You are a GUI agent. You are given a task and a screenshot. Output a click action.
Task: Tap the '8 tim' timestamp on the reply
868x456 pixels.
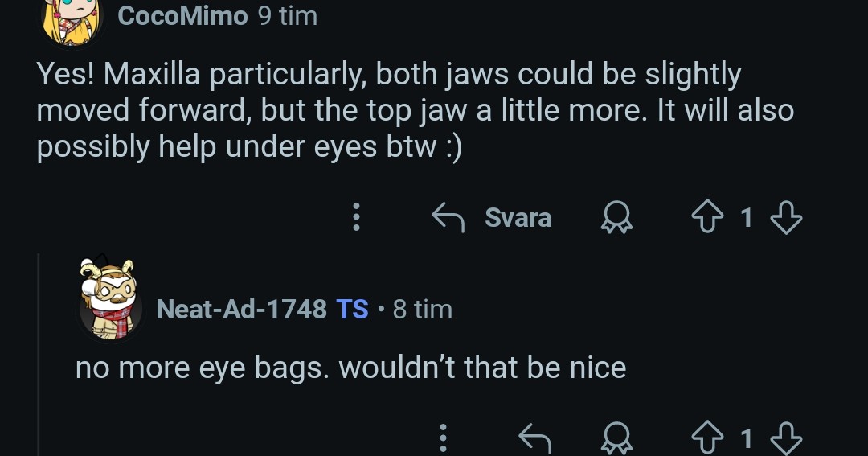[423, 309]
